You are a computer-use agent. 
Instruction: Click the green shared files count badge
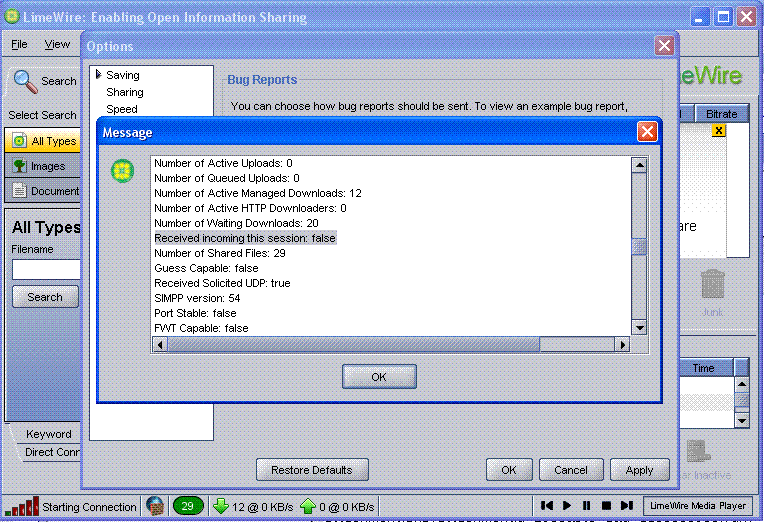(x=187, y=506)
